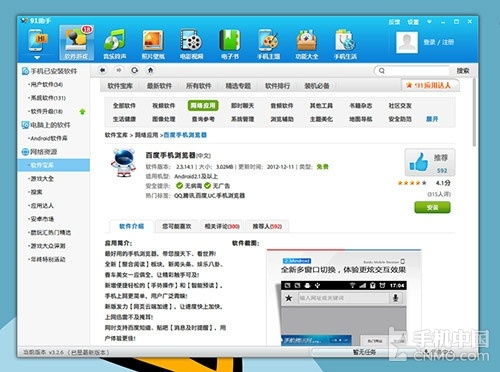Open the 装机必备 tab
This screenshot has width=500, height=372.
coord(317,86)
